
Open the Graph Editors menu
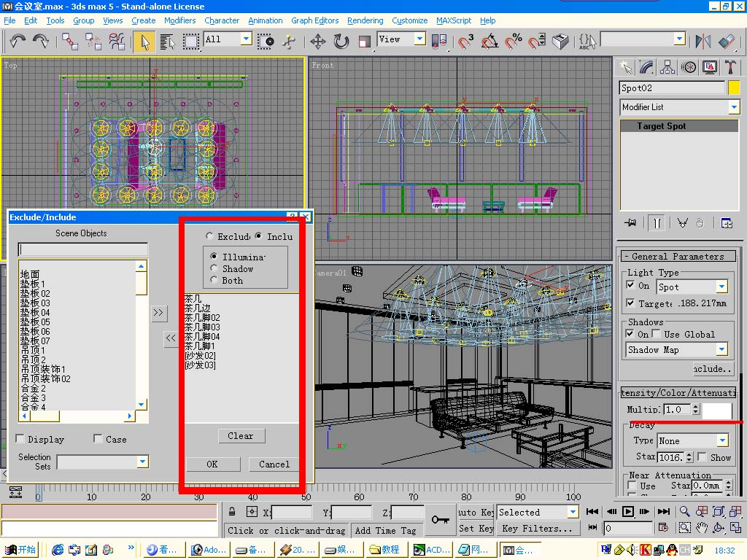pos(314,20)
